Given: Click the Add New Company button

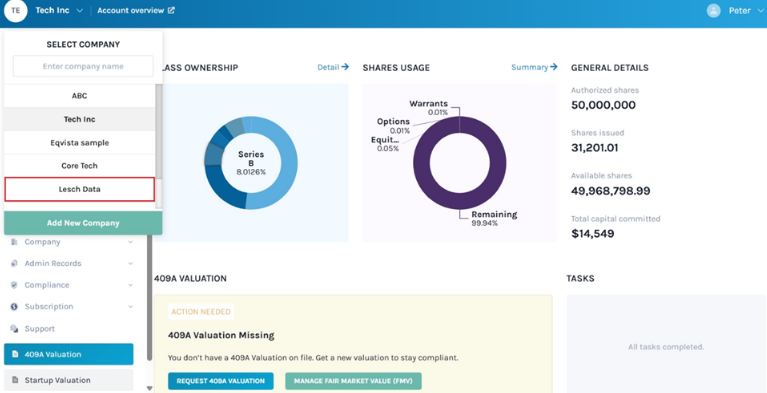Looking at the screenshot, I should tap(83, 223).
